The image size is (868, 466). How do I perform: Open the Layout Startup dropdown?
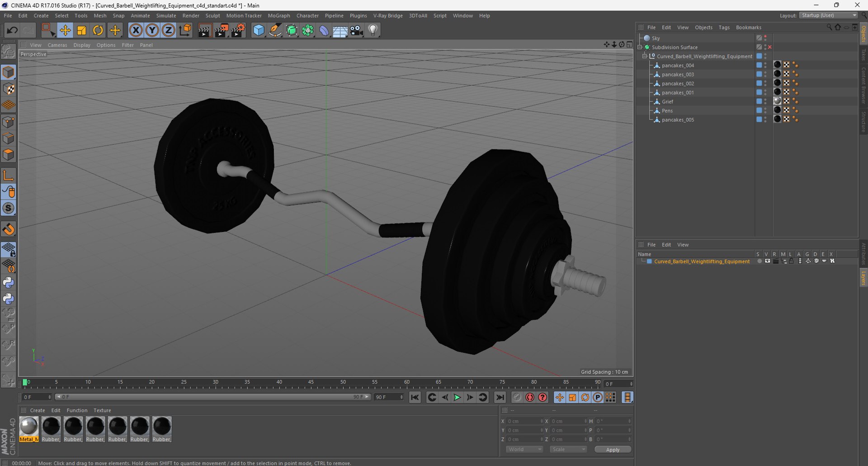click(829, 15)
